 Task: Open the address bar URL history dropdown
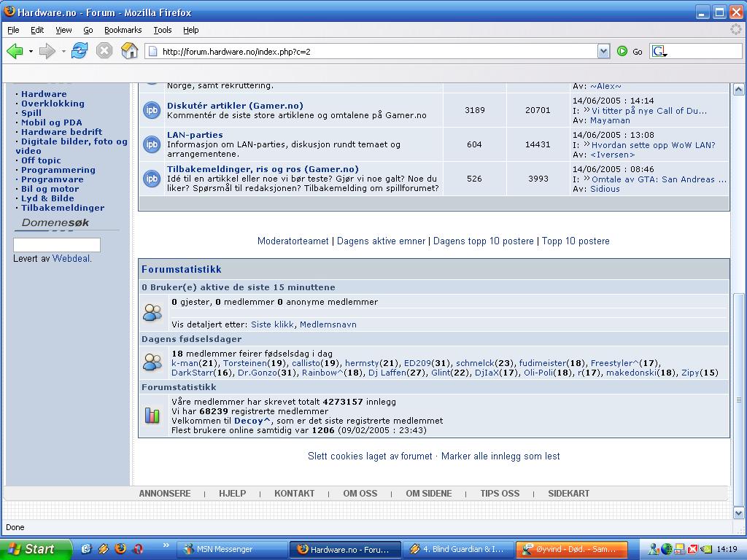tap(603, 51)
